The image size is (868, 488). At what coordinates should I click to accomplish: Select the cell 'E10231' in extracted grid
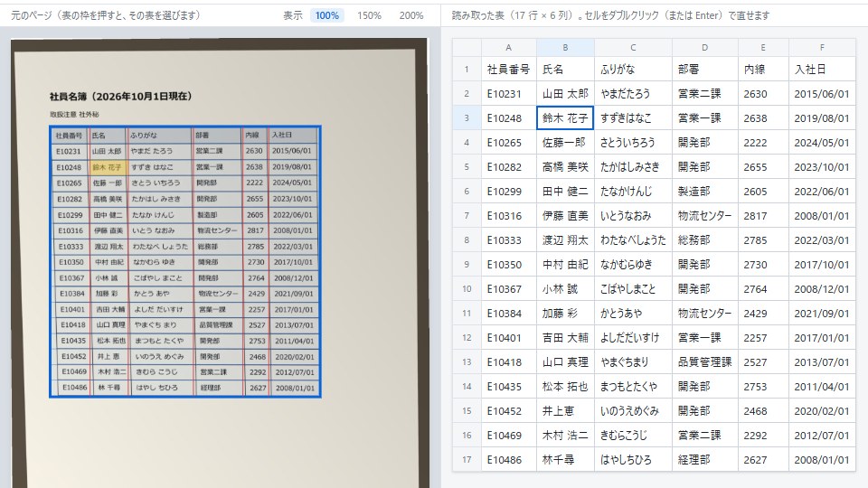(509, 93)
